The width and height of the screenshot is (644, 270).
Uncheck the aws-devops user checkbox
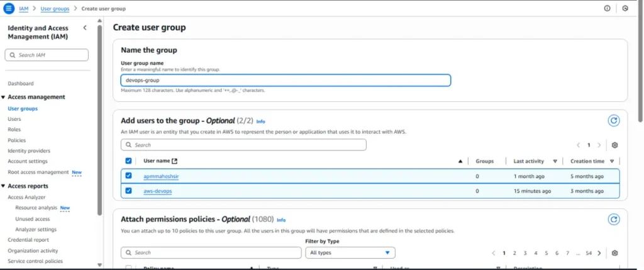pos(128,191)
